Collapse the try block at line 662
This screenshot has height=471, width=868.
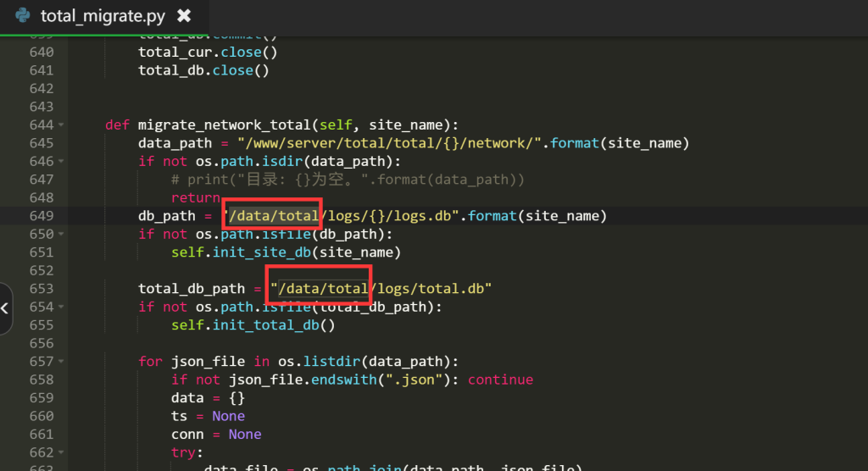pyautogui.click(x=62, y=453)
